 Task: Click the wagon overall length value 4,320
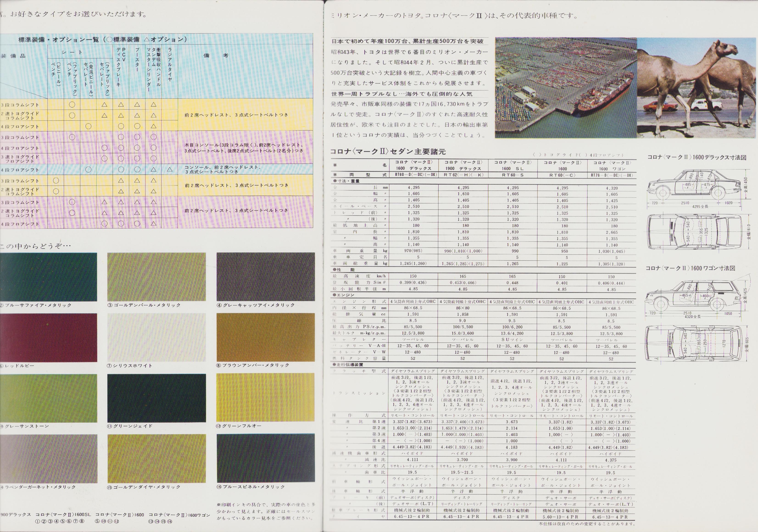[612, 188]
